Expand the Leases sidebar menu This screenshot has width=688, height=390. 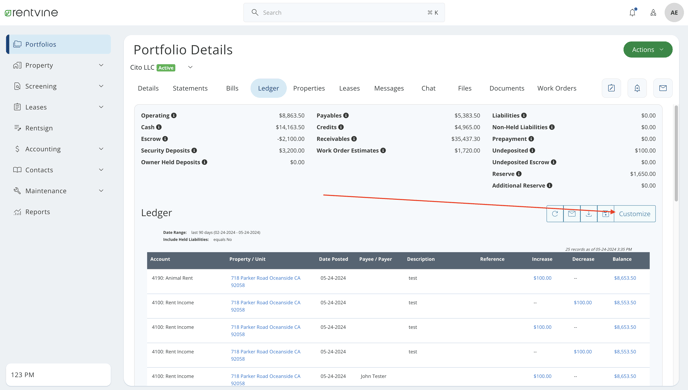coord(58,107)
